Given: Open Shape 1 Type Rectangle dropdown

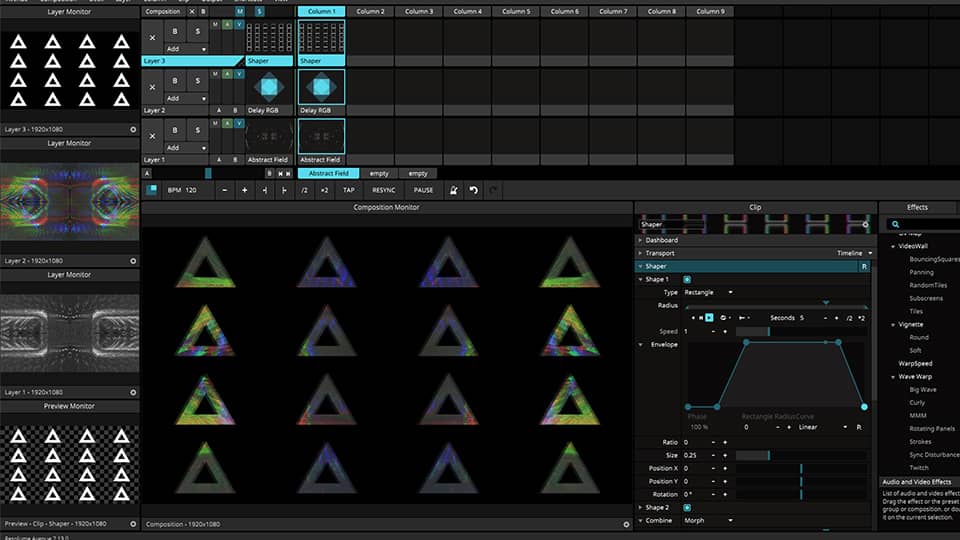Looking at the screenshot, I should click(708, 293).
